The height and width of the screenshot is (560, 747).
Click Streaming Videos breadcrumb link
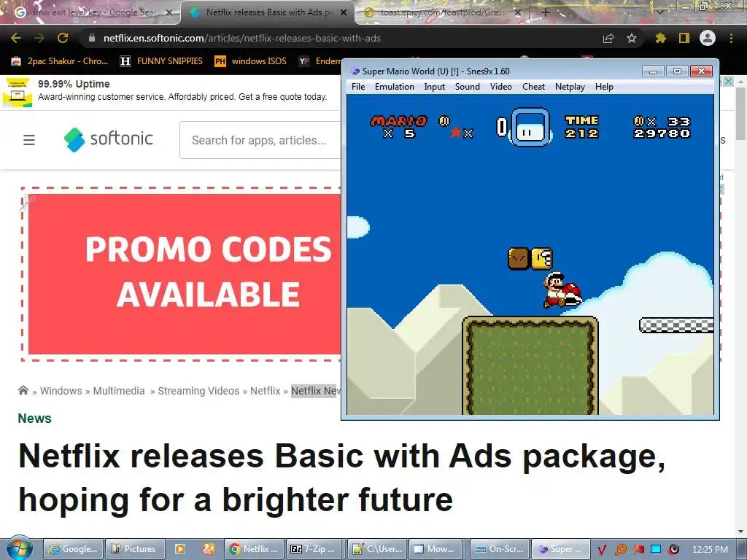(198, 391)
